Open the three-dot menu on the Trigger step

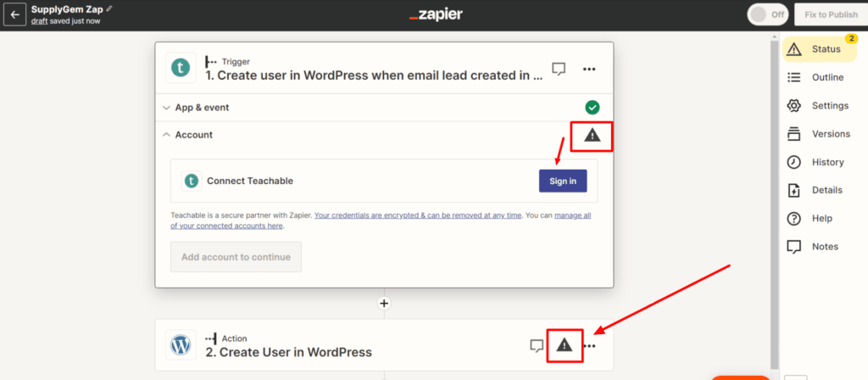[x=589, y=70]
